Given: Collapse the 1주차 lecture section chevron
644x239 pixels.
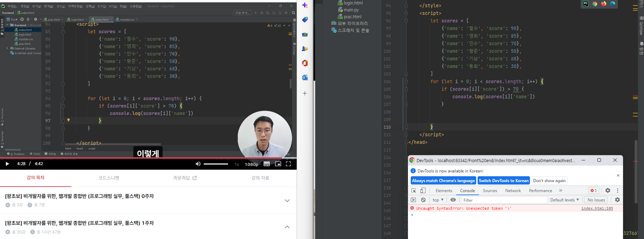Looking at the screenshot, I should coord(287,227).
